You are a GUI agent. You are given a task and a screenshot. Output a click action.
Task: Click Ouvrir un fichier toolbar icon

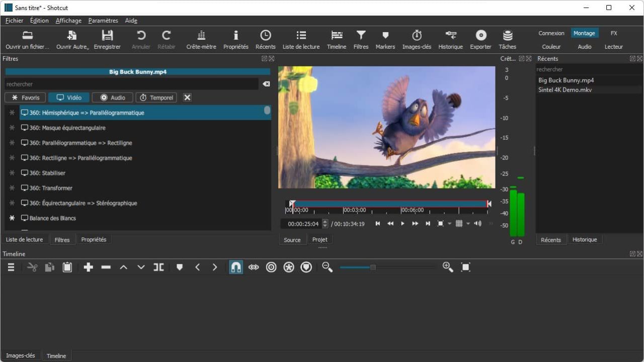[28, 40]
